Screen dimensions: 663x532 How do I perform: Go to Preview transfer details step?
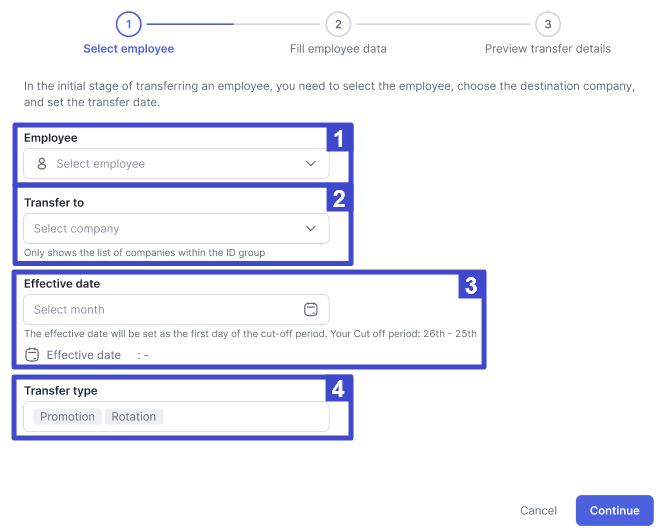pyautogui.click(x=548, y=49)
